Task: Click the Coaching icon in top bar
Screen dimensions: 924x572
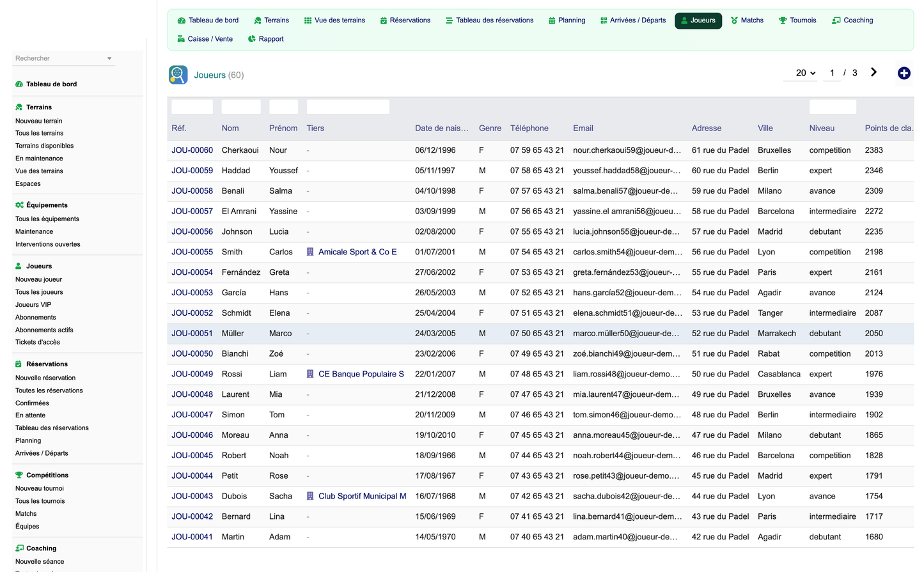Action: 836,20
